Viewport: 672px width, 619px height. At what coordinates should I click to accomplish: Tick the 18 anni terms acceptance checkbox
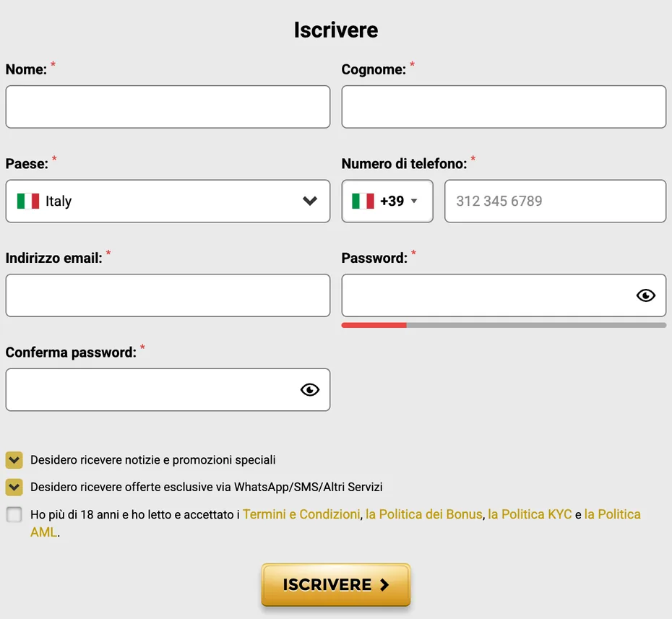(x=14, y=514)
